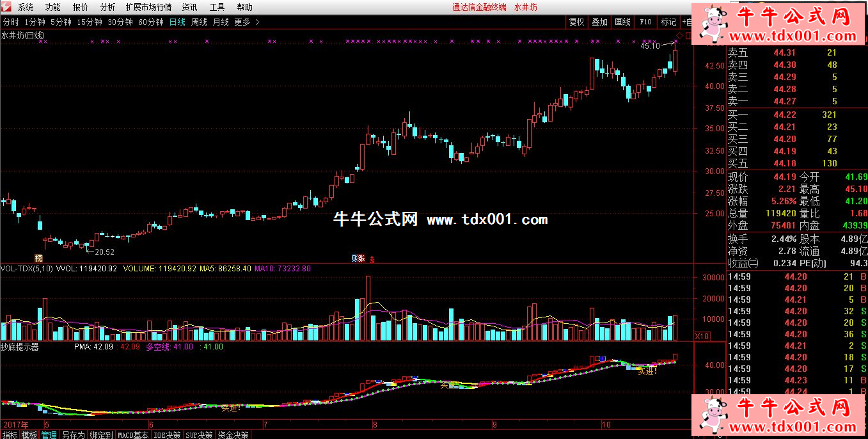Open the 功能 menu

coord(53,7)
